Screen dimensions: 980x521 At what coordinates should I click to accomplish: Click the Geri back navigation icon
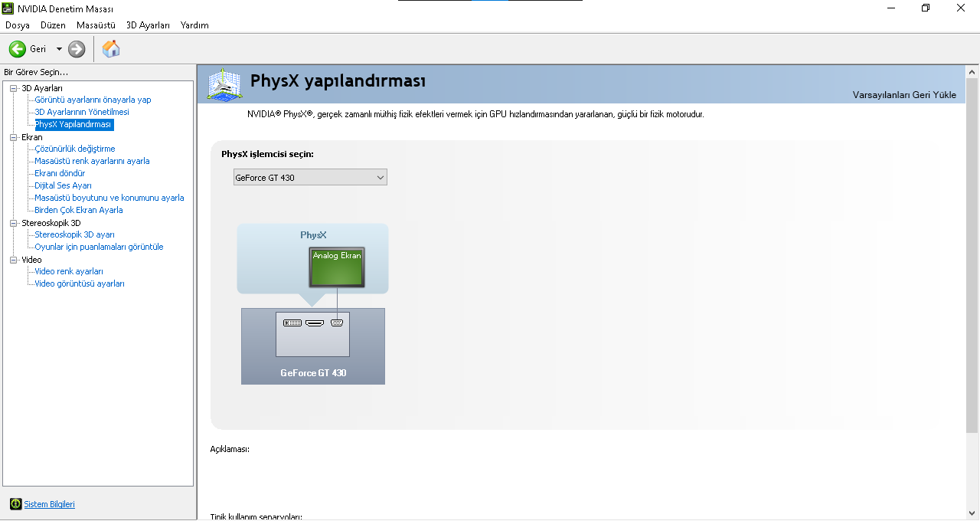17,48
